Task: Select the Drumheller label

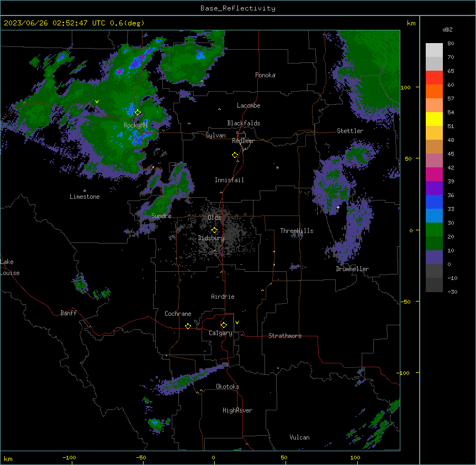Action: coord(352,269)
